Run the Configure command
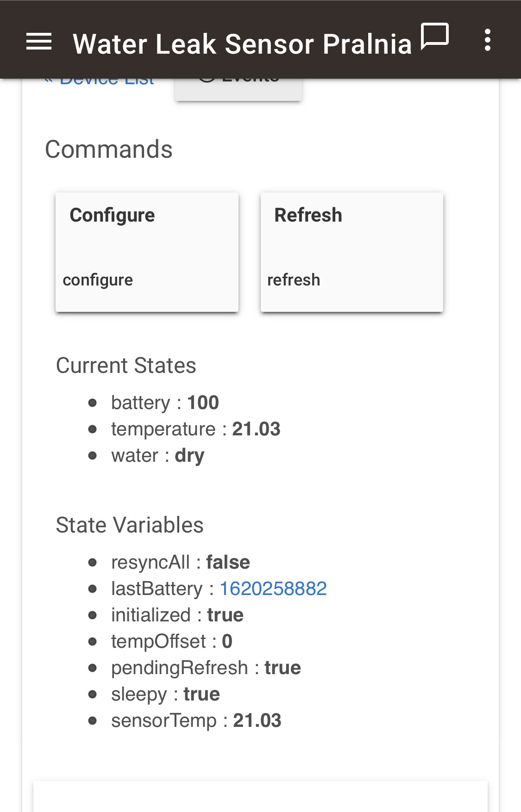Viewport: 521px width, 812px height. pos(147,252)
